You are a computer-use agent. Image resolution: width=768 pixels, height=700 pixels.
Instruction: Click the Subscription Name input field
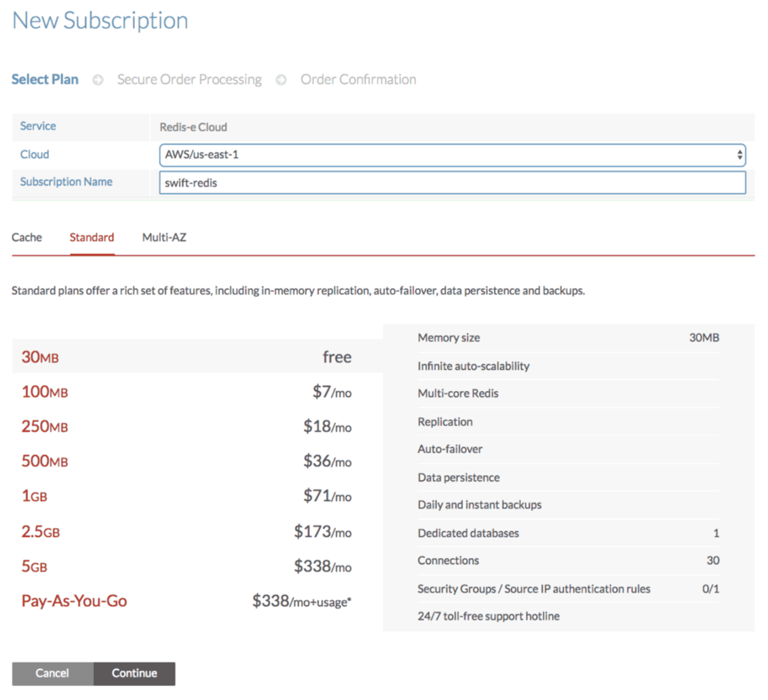click(x=452, y=183)
